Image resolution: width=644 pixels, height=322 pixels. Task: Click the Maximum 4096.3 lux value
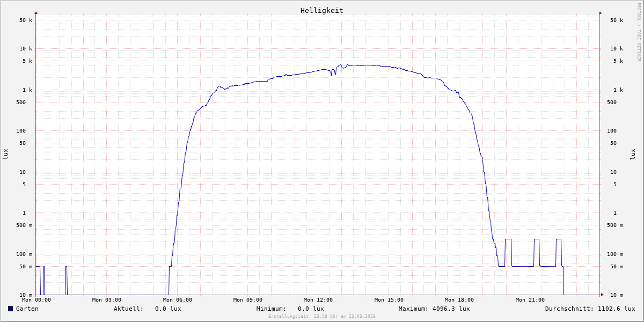pos(451,309)
